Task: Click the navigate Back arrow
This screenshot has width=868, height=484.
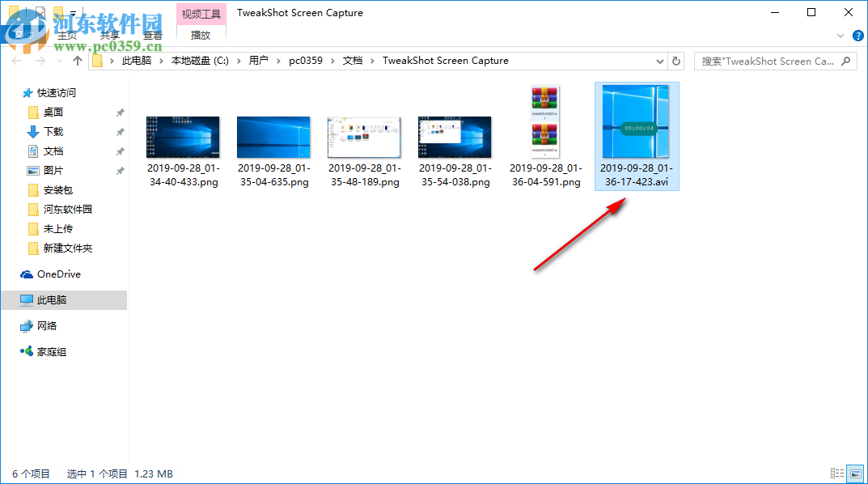Action: [x=16, y=61]
